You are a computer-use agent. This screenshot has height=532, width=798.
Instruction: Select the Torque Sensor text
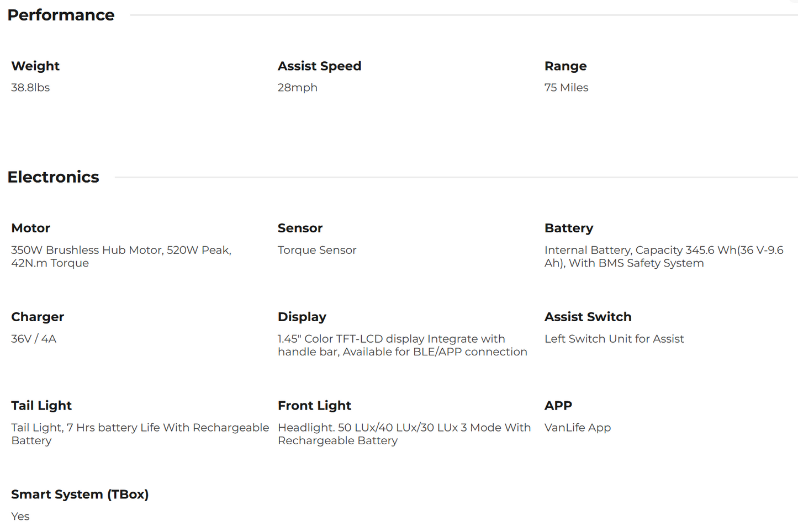(317, 250)
